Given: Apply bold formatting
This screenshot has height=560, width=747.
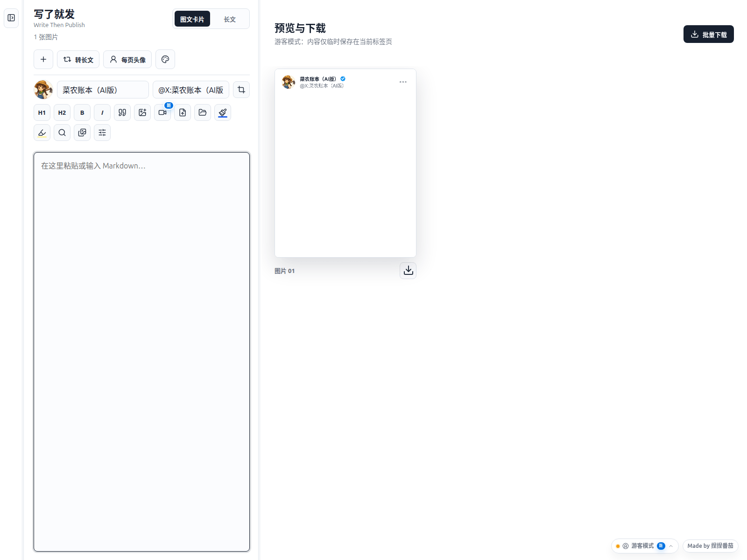Looking at the screenshot, I should coord(82,112).
